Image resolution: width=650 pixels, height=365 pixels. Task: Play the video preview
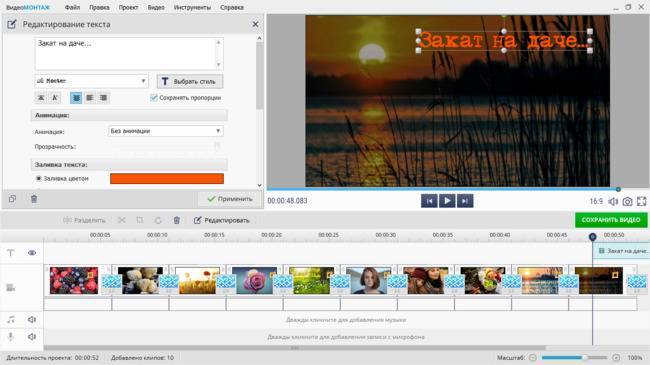(447, 201)
